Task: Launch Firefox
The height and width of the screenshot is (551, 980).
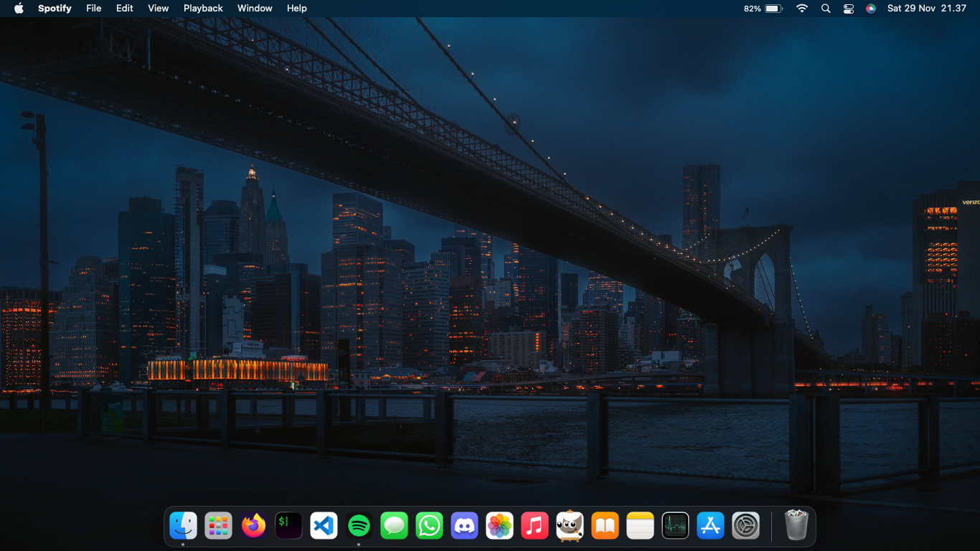Action: coord(253,525)
